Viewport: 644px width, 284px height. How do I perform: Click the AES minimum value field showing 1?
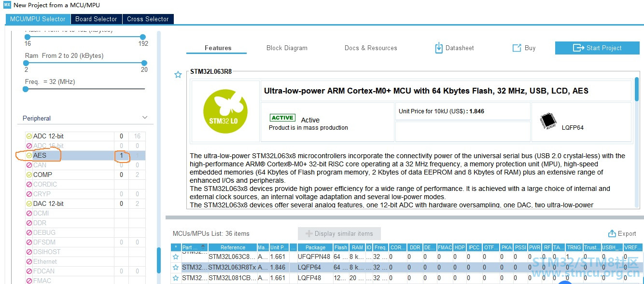(x=122, y=155)
